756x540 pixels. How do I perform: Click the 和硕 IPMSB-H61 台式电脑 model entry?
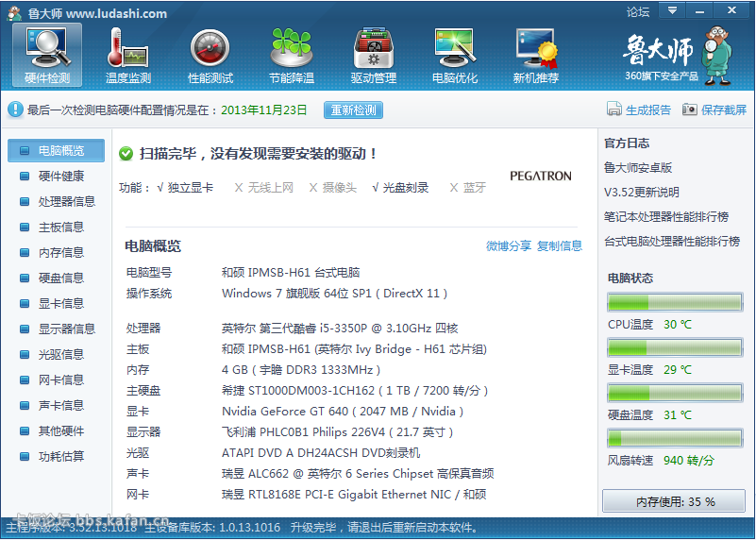(291, 273)
